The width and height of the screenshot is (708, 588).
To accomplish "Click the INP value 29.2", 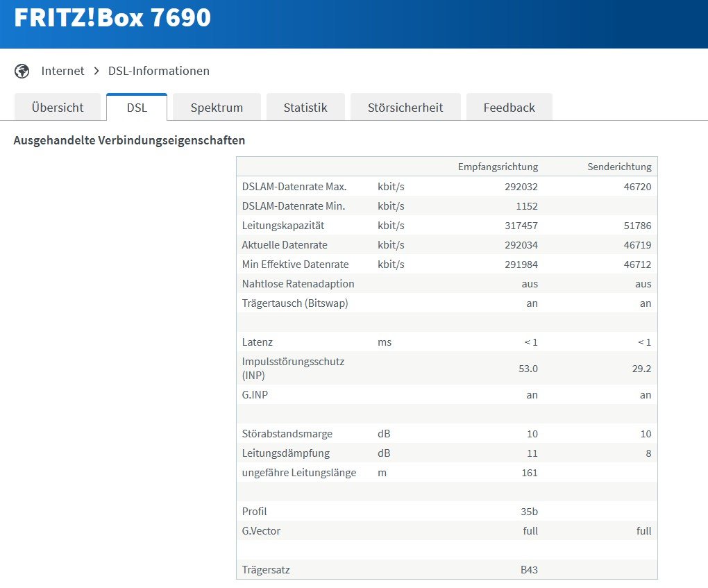I will click(641, 369).
